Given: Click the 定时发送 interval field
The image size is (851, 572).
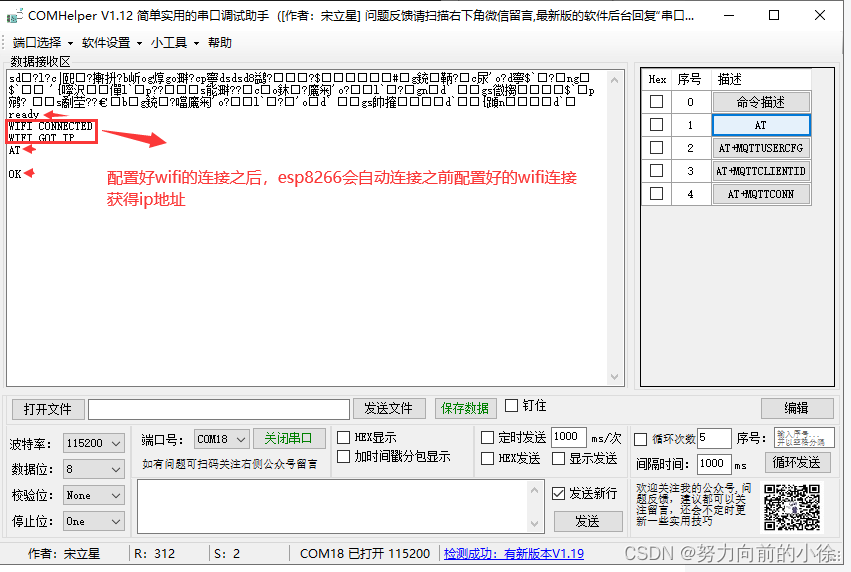Looking at the screenshot, I should coord(568,437).
